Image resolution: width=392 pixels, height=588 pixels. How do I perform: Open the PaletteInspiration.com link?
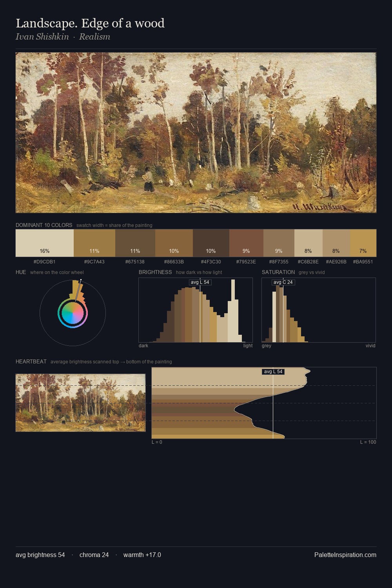[345, 555]
